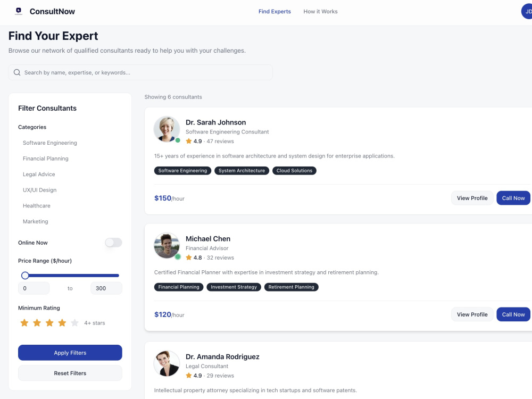Screen dimensions: 532x399
Task: Set minimum rating to three stars
Action: 49,323
